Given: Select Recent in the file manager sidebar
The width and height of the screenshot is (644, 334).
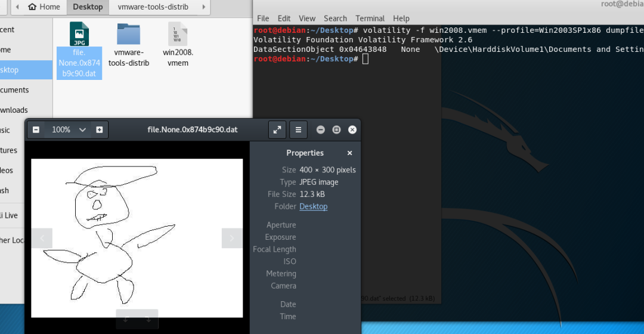Looking at the screenshot, I should (26, 30).
